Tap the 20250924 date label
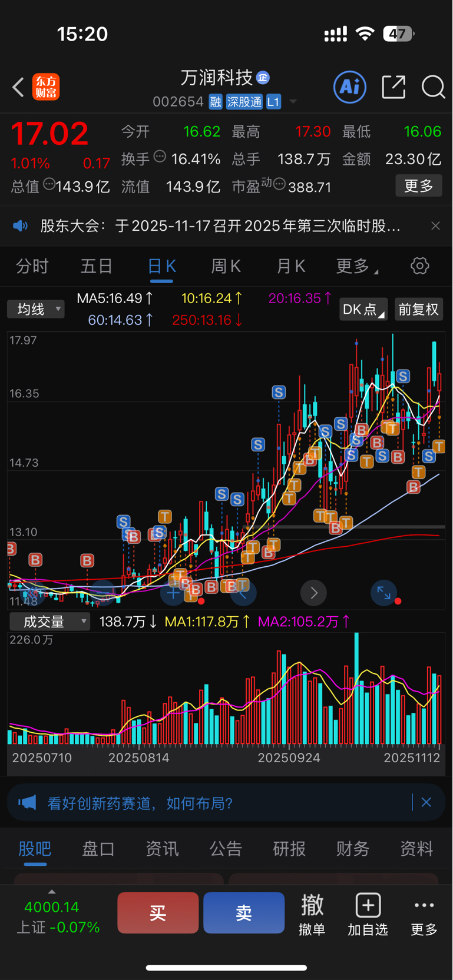The width and height of the screenshot is (453, 980). (289, 758)
